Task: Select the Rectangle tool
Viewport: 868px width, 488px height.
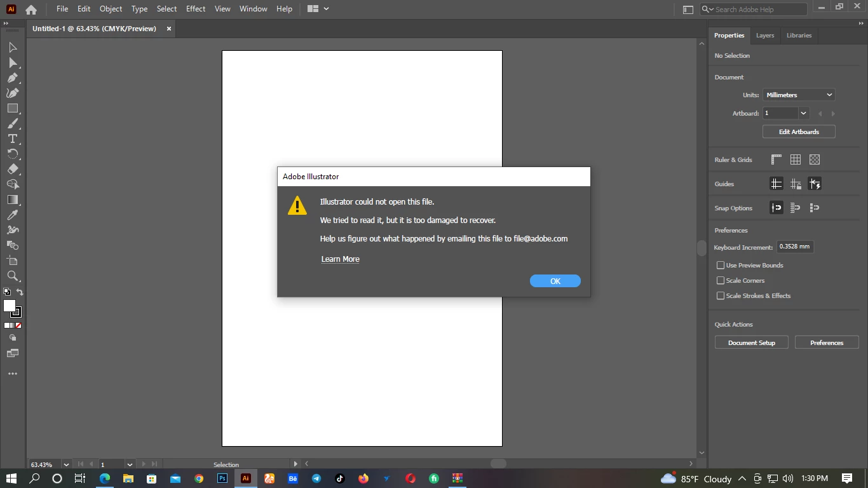Action: [13, 109]
